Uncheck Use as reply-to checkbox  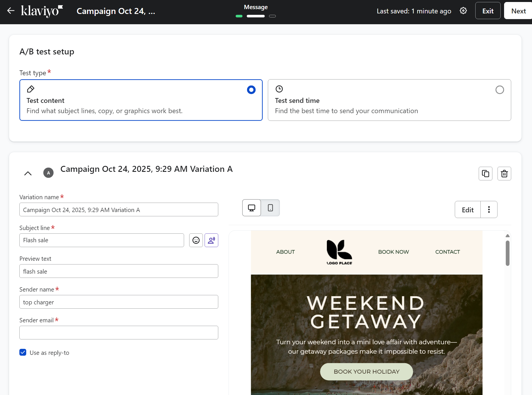pos(23,352)
